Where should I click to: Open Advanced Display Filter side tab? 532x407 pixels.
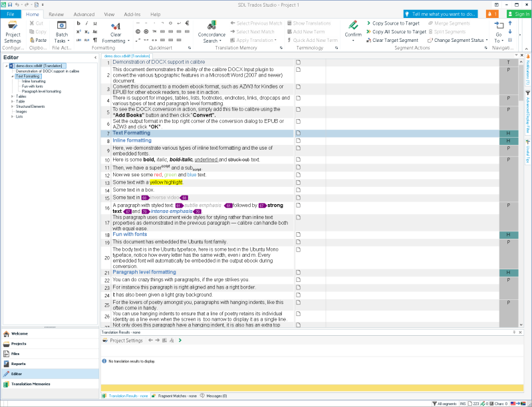pyautogui.click(x=528, y=112)
